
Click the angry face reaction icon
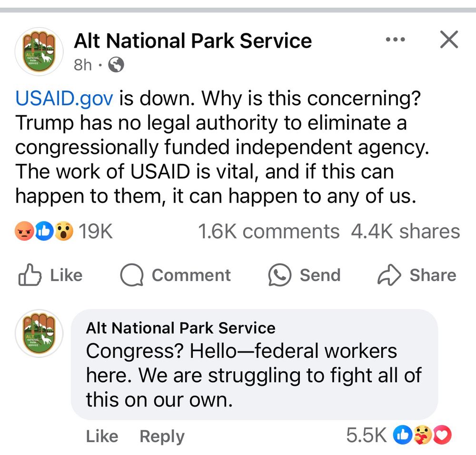[24, 232]
